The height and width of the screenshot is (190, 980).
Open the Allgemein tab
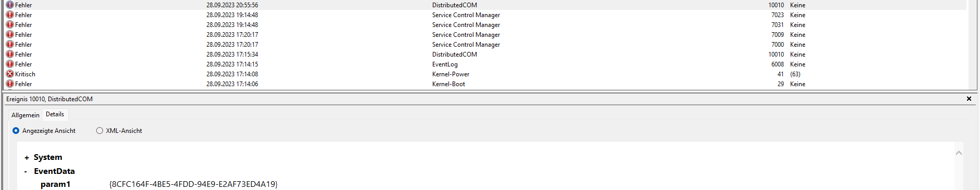[25, 115]
